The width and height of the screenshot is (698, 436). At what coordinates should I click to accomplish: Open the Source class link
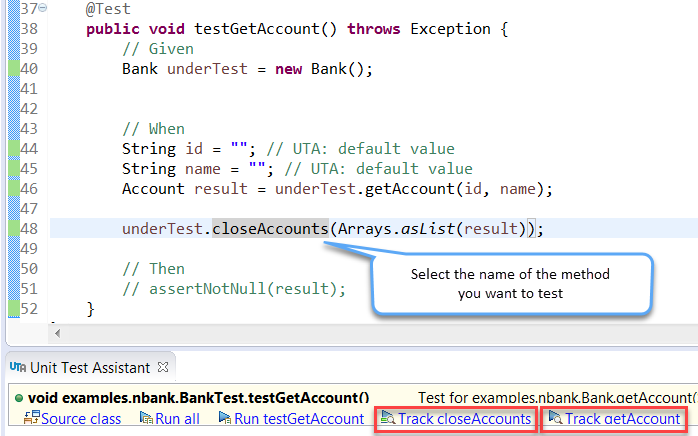(81, 419)
